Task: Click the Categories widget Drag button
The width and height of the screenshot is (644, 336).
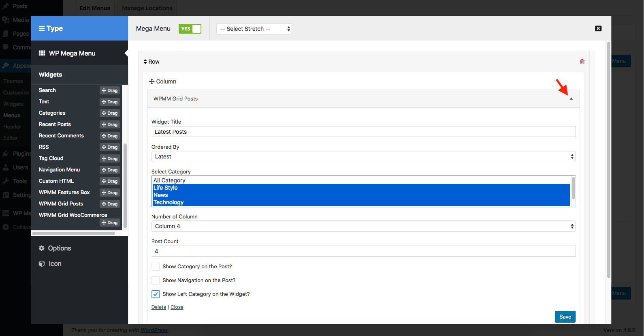Action: point(110,113)
